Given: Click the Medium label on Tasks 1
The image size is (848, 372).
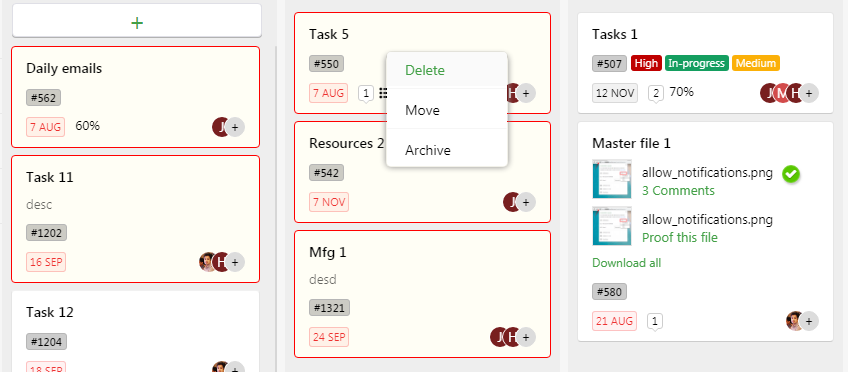Looking at the screenshot, I should 756,63.
